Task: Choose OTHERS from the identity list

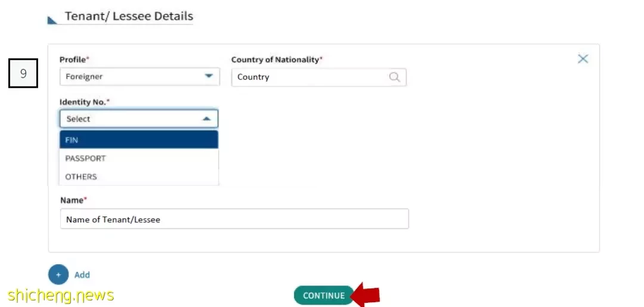Action: [x=139, y=176]
